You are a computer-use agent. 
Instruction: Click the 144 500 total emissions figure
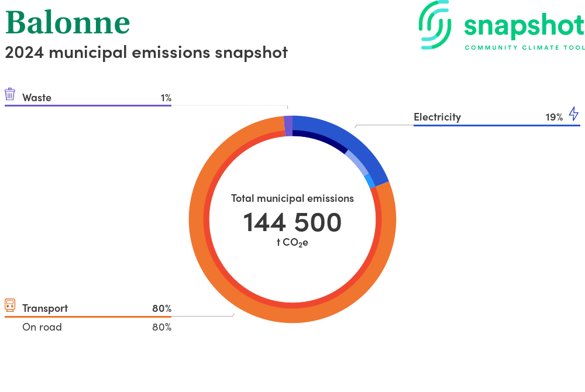(x=292, y=222)
